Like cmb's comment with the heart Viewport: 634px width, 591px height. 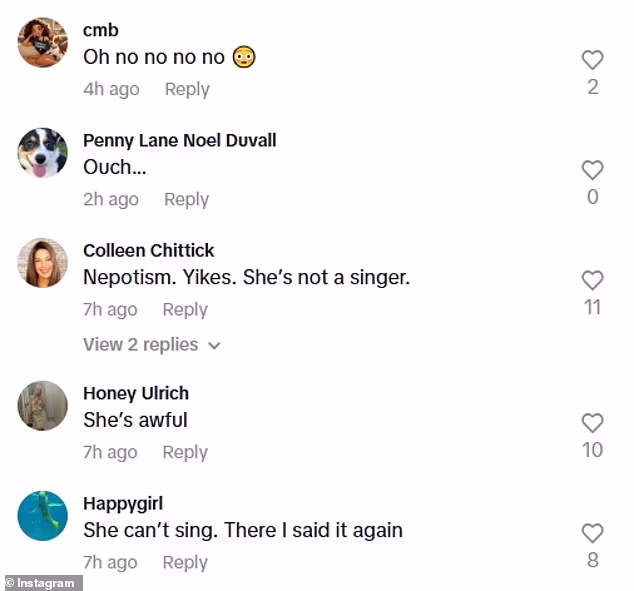tap(592, 60)
